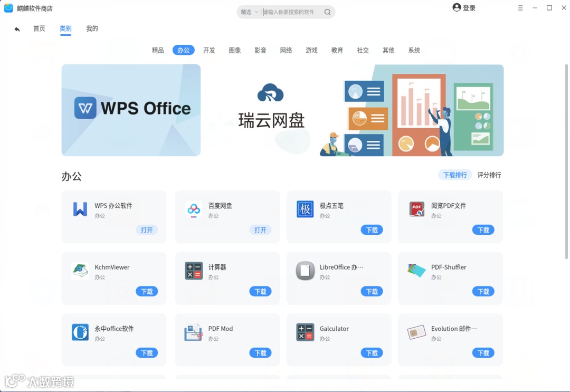
Task: Select the 游戏 category
Action: 311,50
